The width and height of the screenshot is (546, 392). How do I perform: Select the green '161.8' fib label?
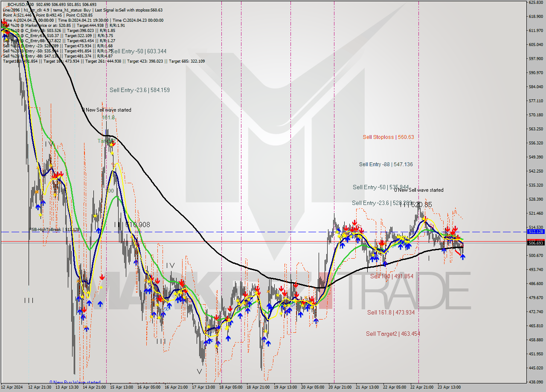[x=108, y=117]
